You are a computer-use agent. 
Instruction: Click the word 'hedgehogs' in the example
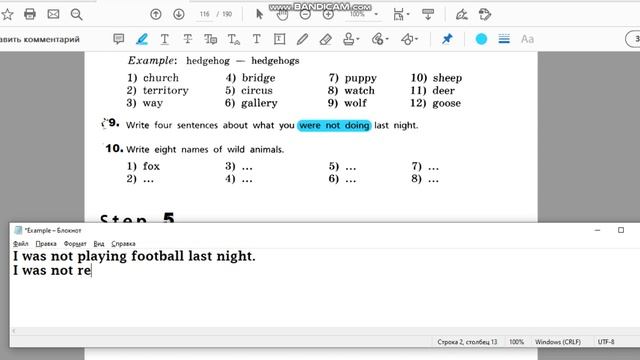[275, 61]
